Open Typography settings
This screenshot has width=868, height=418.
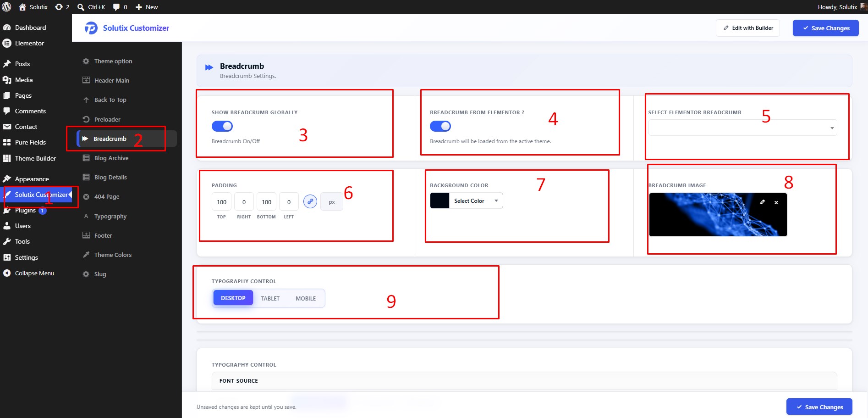click(x=126, y=216)
